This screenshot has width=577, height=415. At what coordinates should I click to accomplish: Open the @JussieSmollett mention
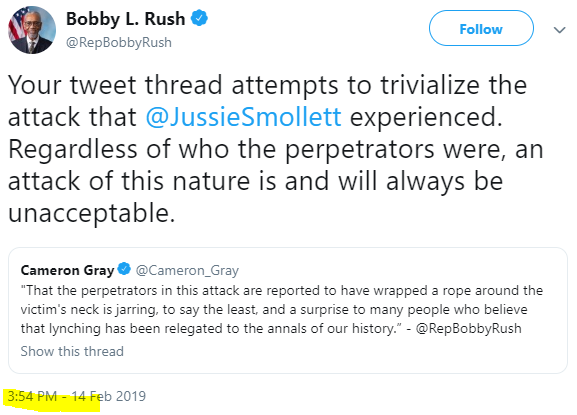point(244,117)
